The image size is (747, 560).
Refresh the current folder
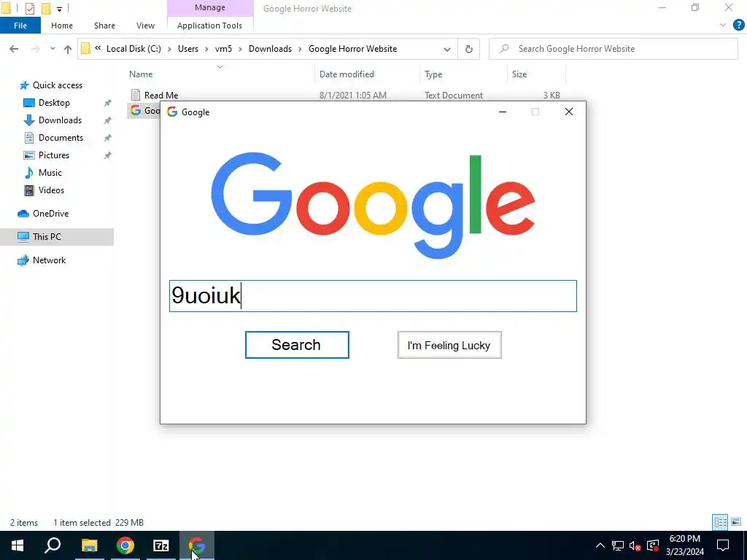tap(469, 49)
